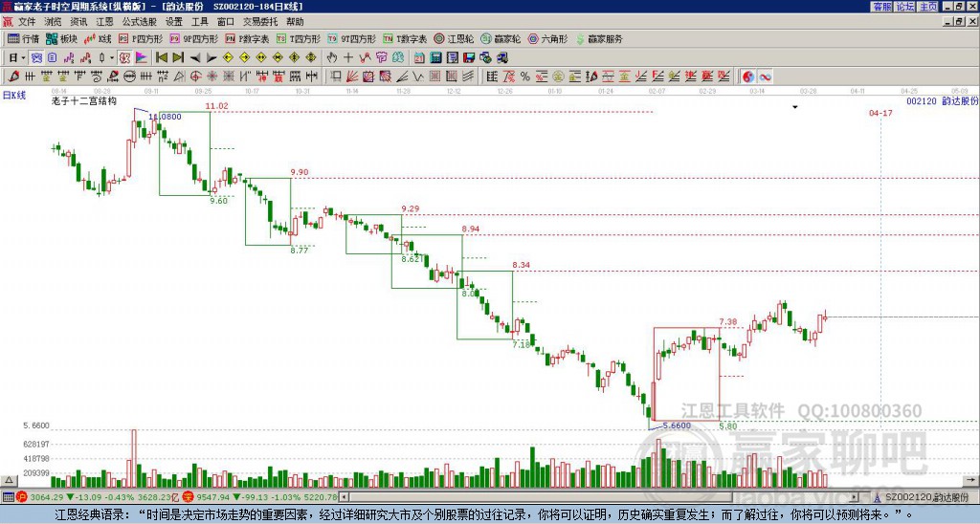This screenshot has width=980, height=524.
Task: Click the 04-17 date marker
Action: 880,113
